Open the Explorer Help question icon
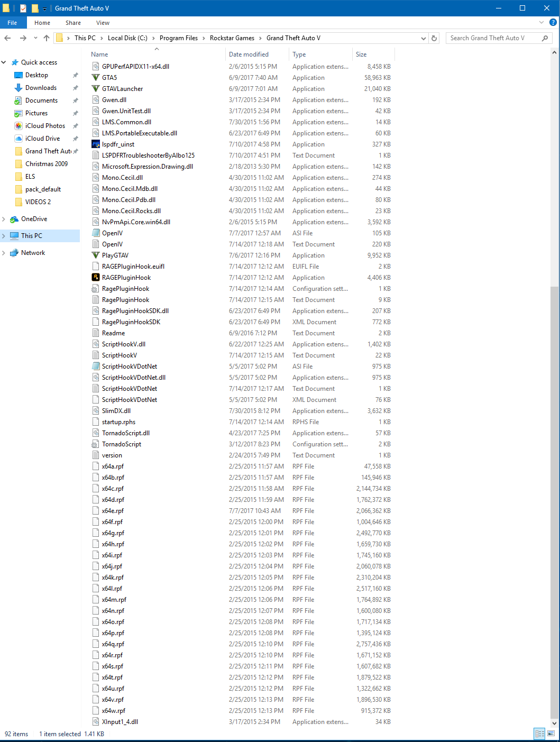 (x=553, y=23)
